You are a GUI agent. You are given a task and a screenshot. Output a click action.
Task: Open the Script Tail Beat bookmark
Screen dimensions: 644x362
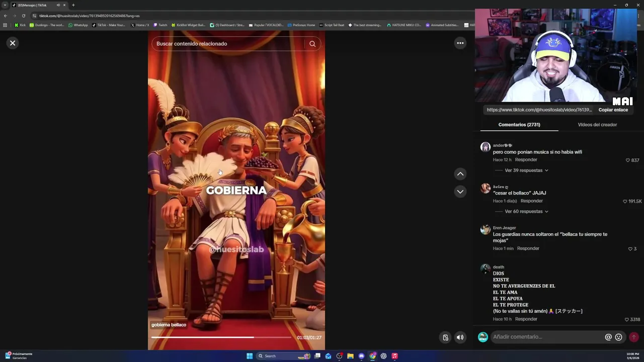point(332,25)
